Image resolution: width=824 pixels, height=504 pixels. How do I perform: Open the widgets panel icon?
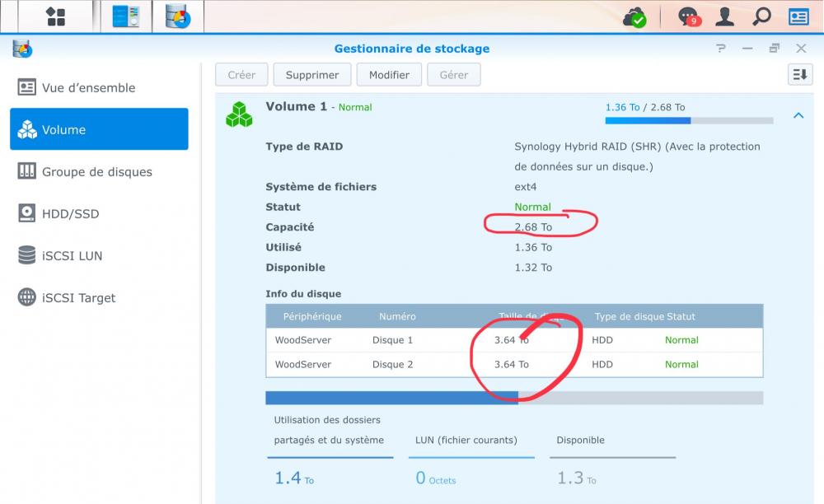tap(798, 16)
